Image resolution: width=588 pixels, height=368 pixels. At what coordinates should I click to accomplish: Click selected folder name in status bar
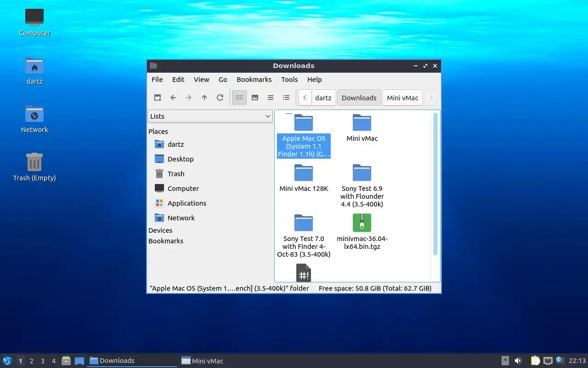(230, 288)
